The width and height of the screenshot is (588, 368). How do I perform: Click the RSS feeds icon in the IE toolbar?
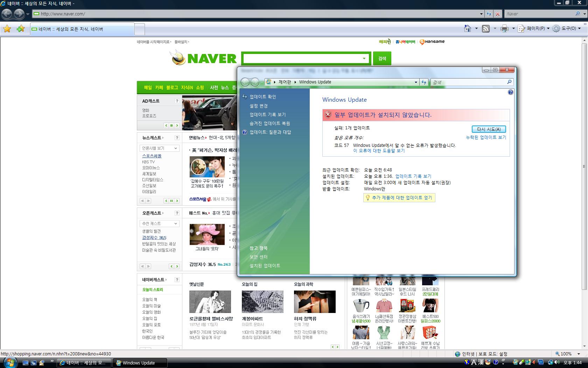(x=486, y=29)
